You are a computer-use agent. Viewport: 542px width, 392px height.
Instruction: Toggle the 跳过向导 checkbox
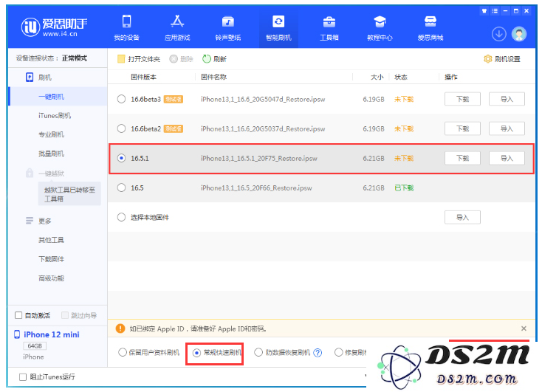point(65,315)
